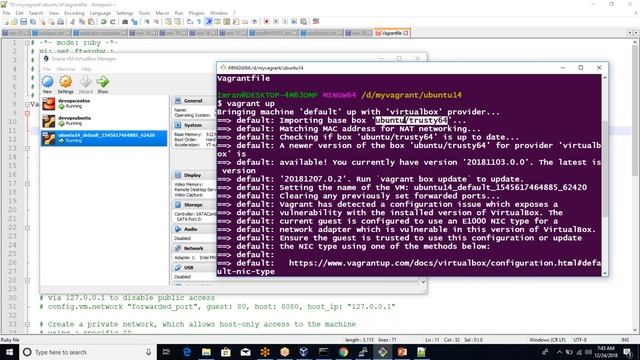
Task: Switch to the Vagrantfile tab in Notepad++
Action: coord(391,33)
